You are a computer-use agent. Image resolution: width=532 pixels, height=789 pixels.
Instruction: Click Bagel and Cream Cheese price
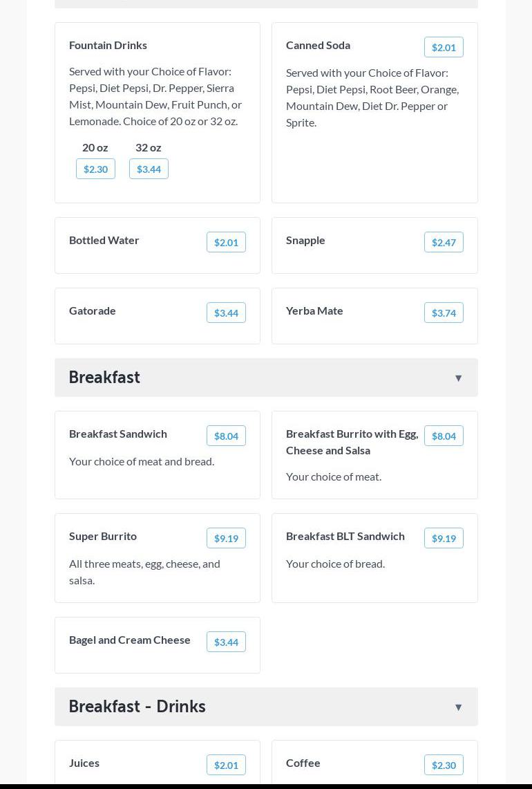pos(226,642)
